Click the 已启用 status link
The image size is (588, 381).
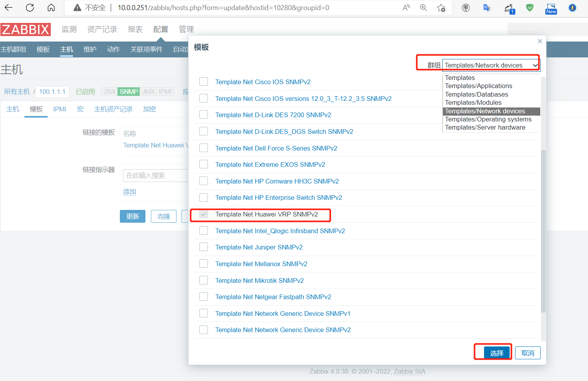[x=85, y=92]
